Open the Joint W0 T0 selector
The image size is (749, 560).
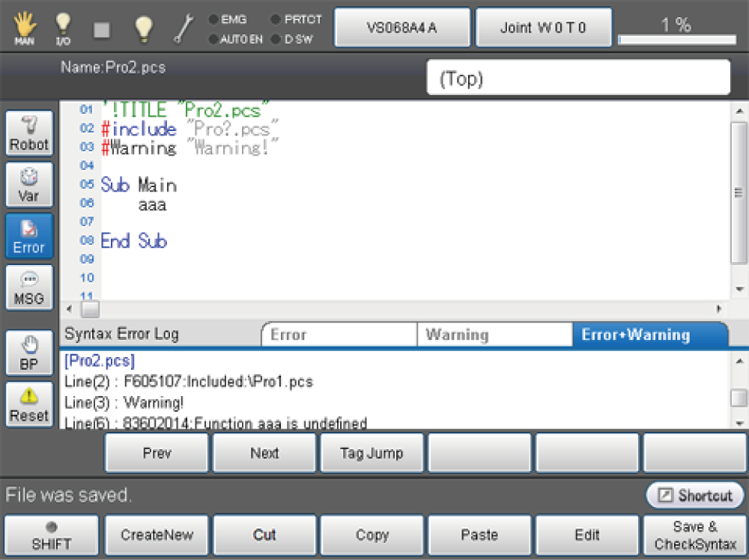pos(543,28)
